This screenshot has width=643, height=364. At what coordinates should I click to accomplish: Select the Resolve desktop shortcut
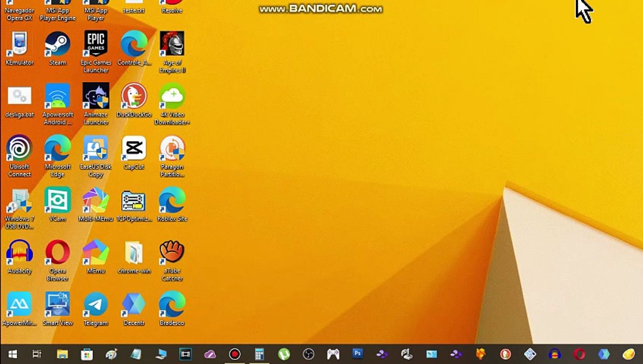point(172,7)
